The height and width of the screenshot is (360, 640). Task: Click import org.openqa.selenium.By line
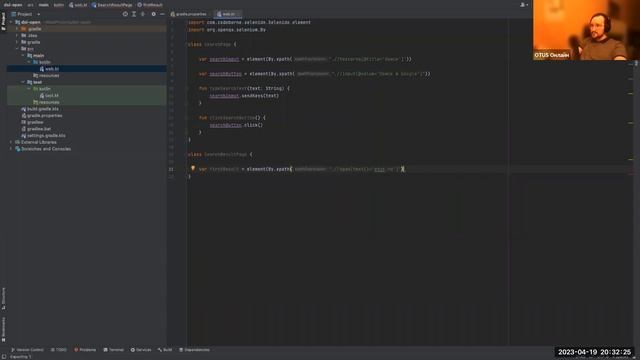coord(227,30)
